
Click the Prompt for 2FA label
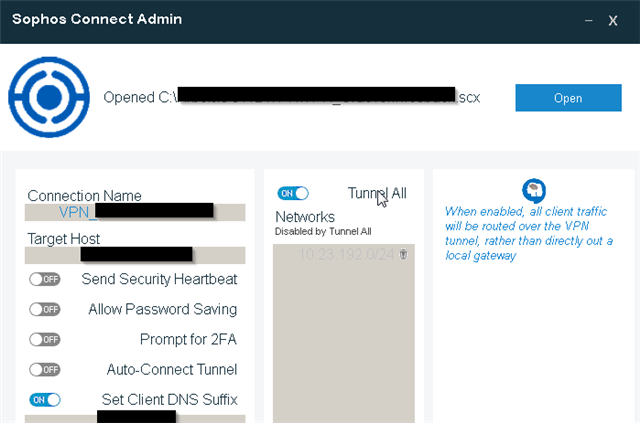188,339
